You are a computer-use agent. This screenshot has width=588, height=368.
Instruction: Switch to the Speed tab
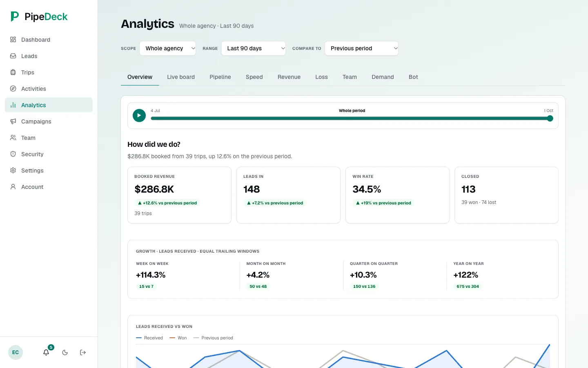[254, 77]
